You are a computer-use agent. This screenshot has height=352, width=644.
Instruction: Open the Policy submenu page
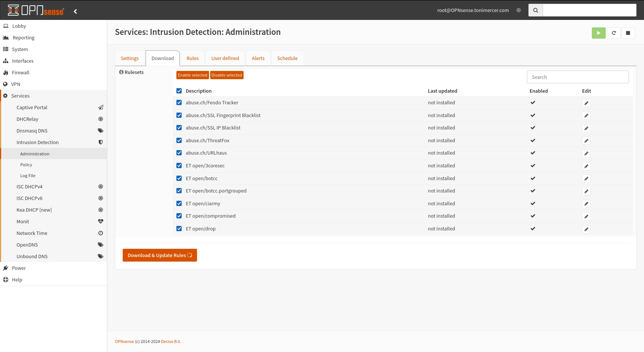point(53,165)
